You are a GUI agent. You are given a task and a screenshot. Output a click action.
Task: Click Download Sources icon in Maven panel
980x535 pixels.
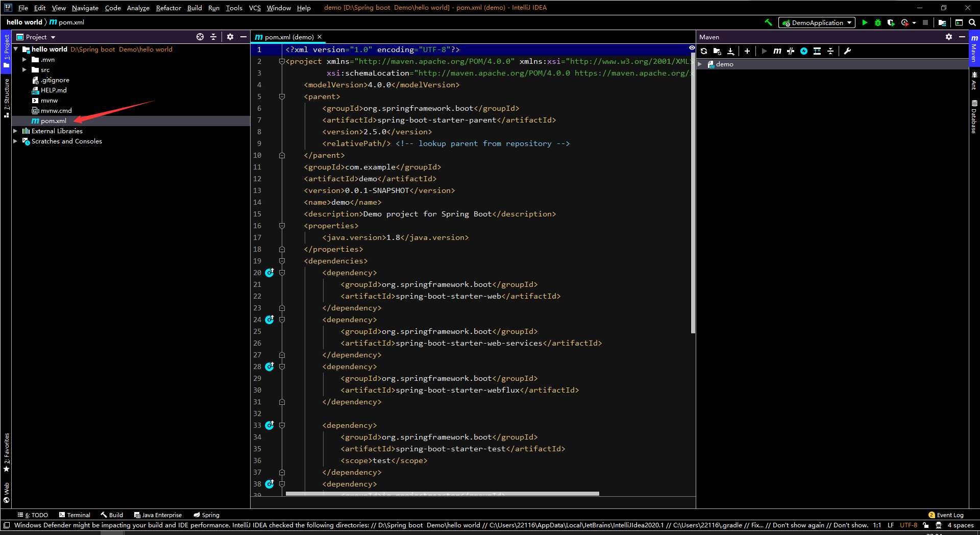pyautogui.click(x=730, y=51)
